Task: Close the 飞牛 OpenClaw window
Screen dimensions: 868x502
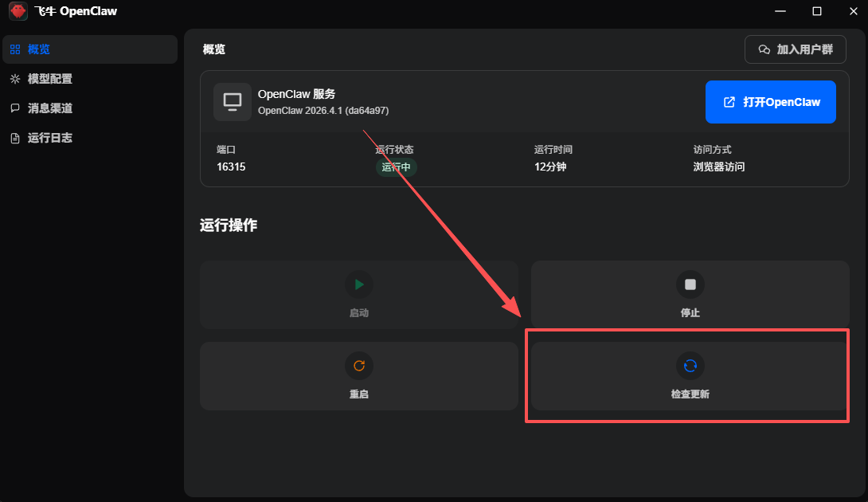Action: (x=854, y=11)
